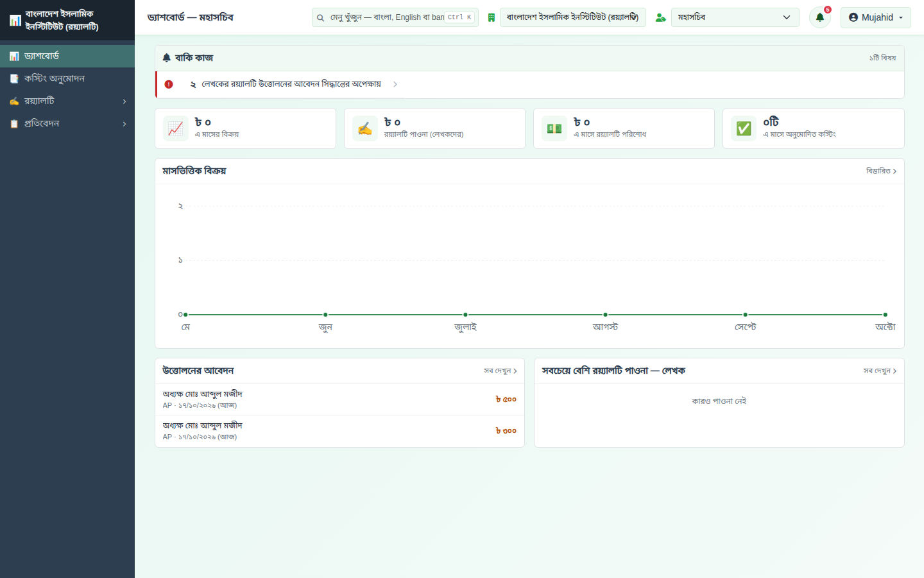Expand the রয়্যালটি sidebar submenu
Screen dimensions: 924x578
tap(67, 101)
